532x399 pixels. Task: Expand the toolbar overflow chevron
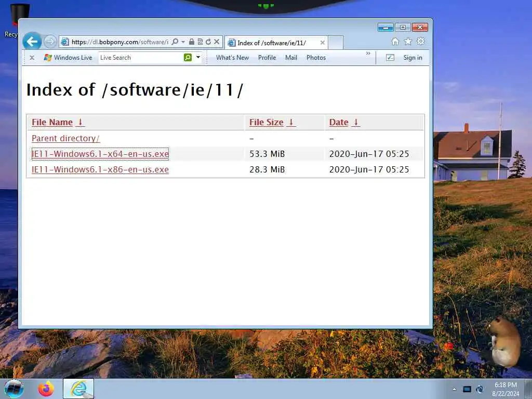[368, 54]
